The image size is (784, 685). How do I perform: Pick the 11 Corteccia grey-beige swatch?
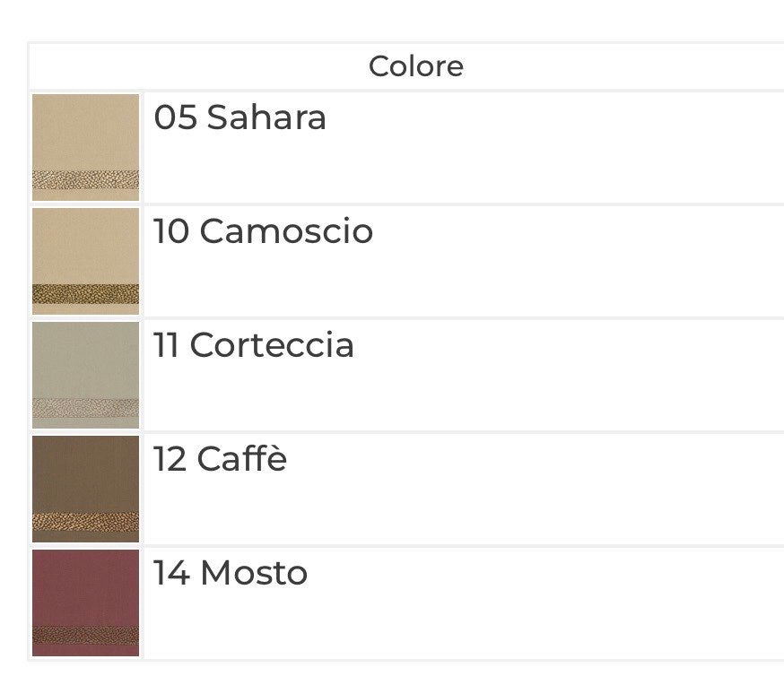[85, 376]
